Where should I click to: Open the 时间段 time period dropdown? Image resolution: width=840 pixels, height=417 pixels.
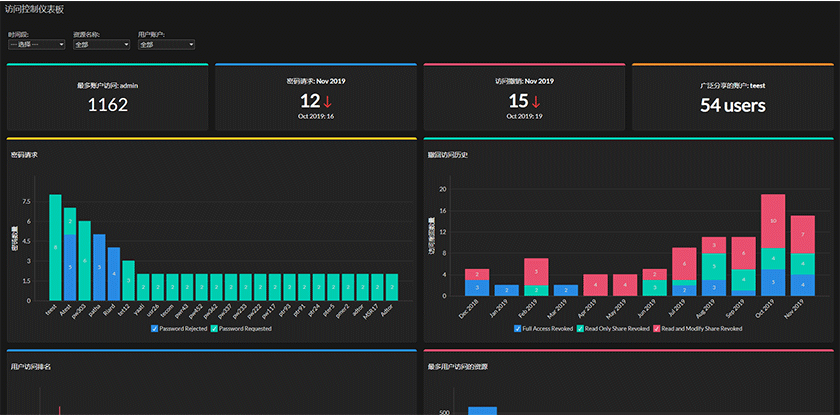(36, 45)
